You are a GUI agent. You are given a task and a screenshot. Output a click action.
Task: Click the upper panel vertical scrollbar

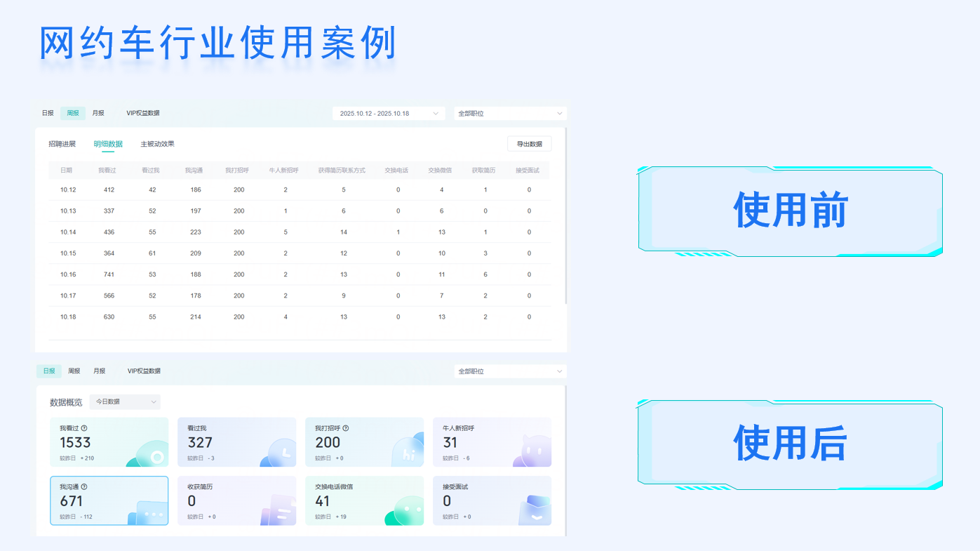565,215
